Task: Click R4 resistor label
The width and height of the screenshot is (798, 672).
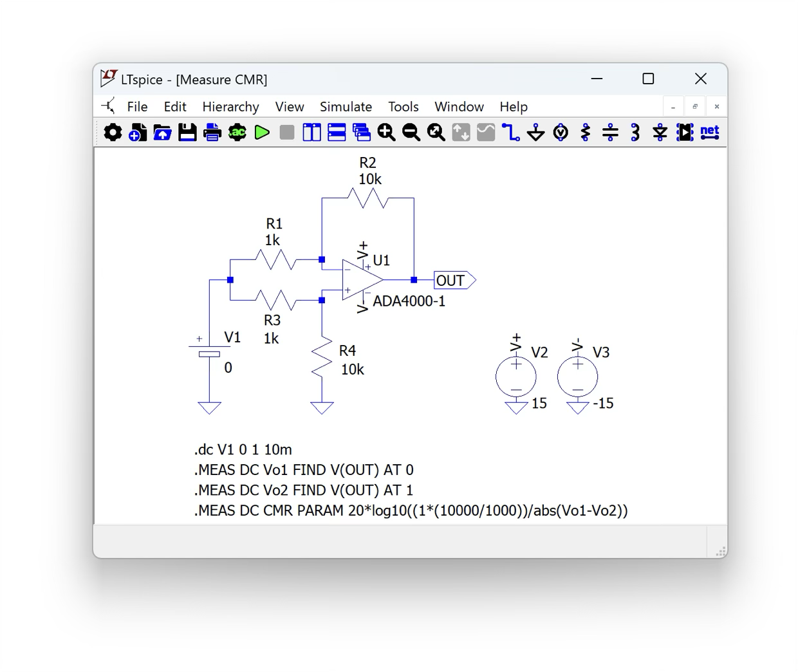Action: (x=348, y=351)
